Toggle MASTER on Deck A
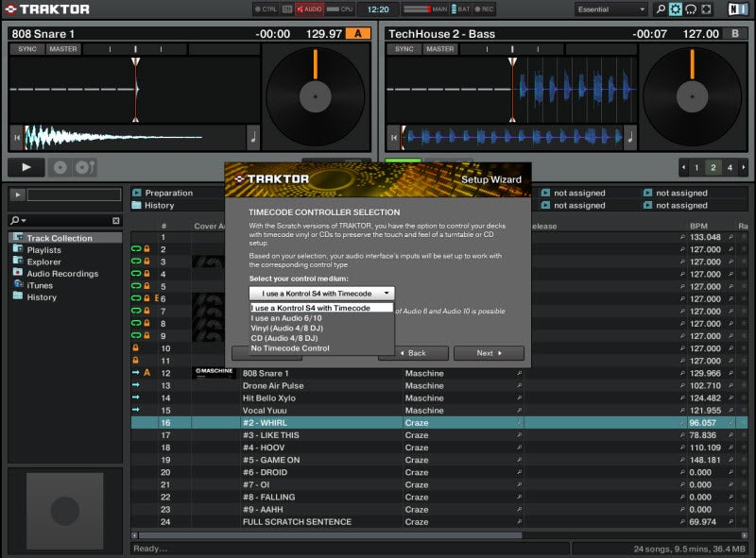Viewport: 756px width, 558px height. (x=63, y=49)
